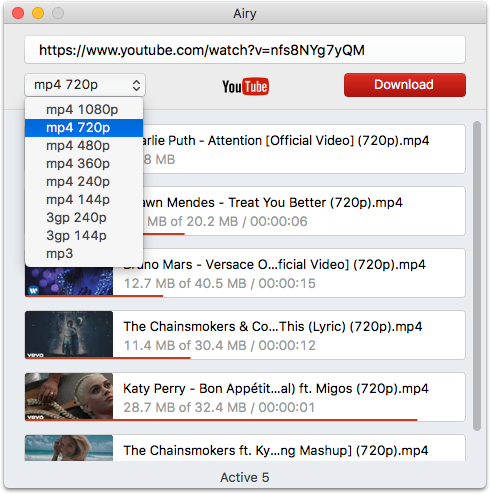Choose mp4 360p format
490x494 pixels.
84,164
